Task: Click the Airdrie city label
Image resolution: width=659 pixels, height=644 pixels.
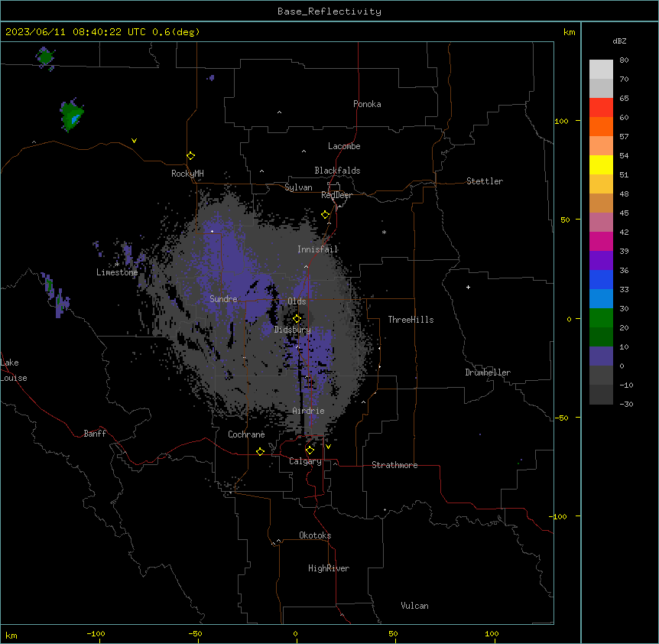Action: coord(309,411)
